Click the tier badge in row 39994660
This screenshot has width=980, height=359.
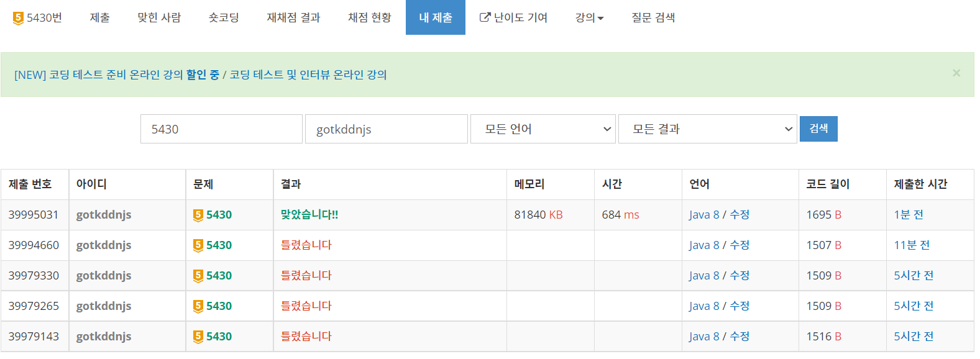point(198,245)
